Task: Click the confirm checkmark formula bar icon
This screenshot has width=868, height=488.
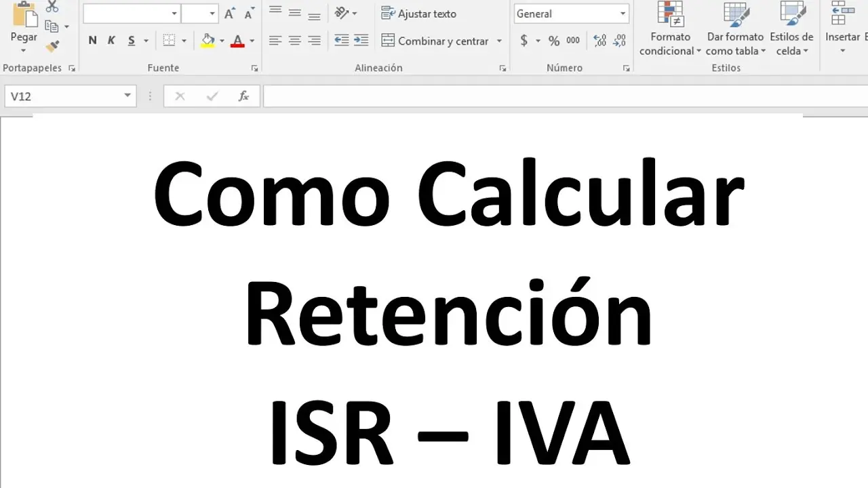Action: tap(212, 96)
